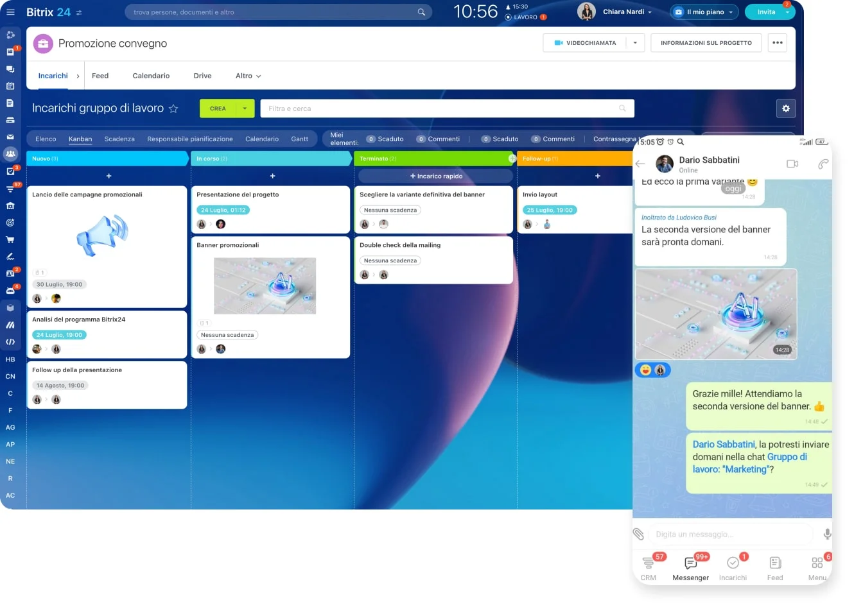Viewport: 863px width, 616px height.
Task: Click the three-dots more options button
Action: (x=778, y=43)
